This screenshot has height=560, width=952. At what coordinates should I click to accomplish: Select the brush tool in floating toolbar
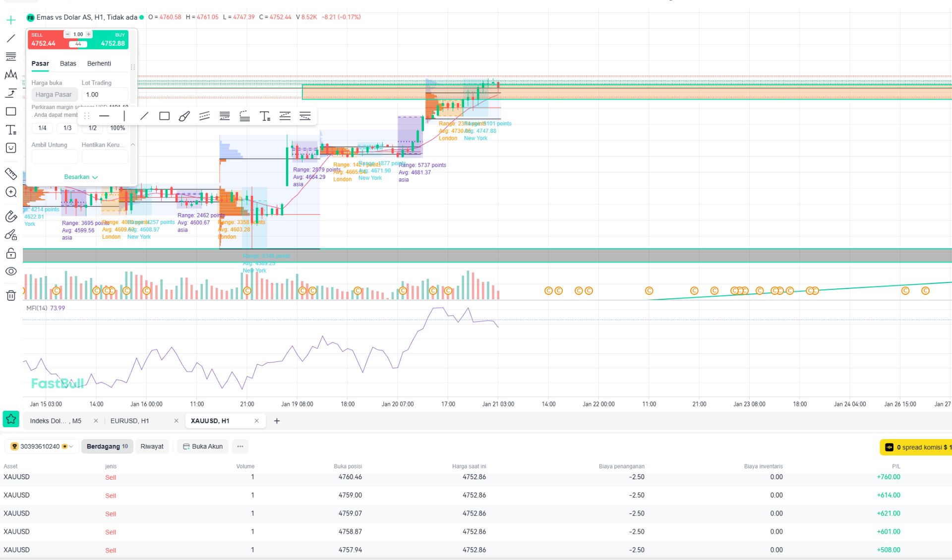184,116
